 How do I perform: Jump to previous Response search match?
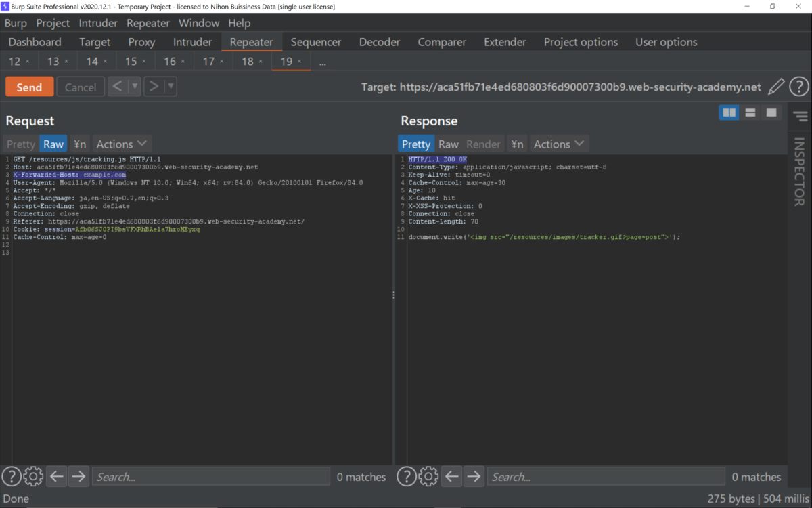pyautogui.click(x=452, y=477)
